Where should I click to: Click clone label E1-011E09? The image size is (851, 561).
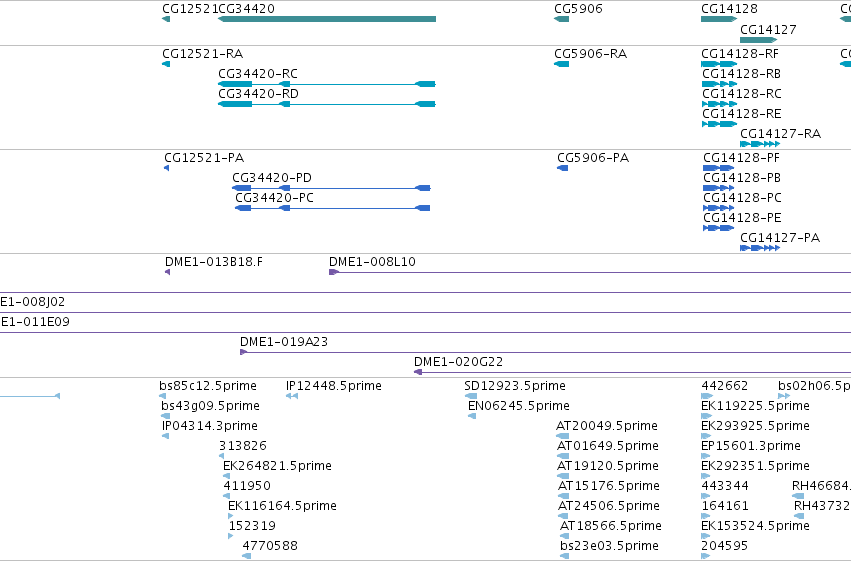click(35, 322)
